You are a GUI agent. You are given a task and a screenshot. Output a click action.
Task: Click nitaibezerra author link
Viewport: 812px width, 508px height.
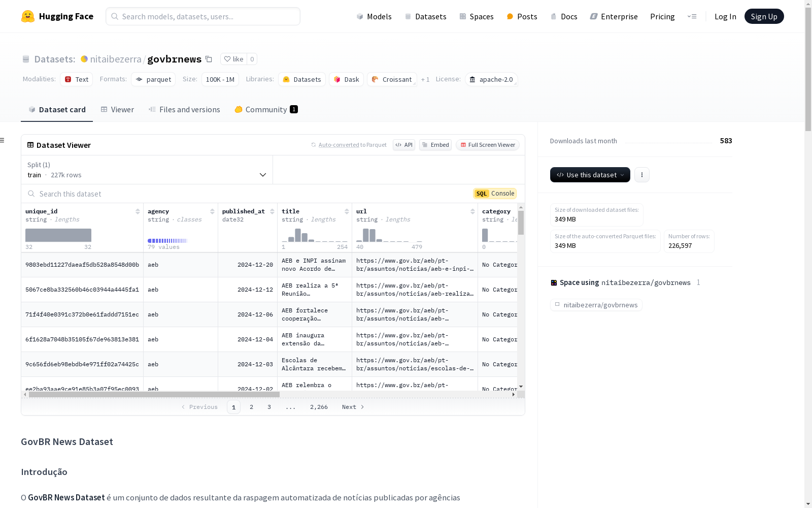(x=116, y=59)
